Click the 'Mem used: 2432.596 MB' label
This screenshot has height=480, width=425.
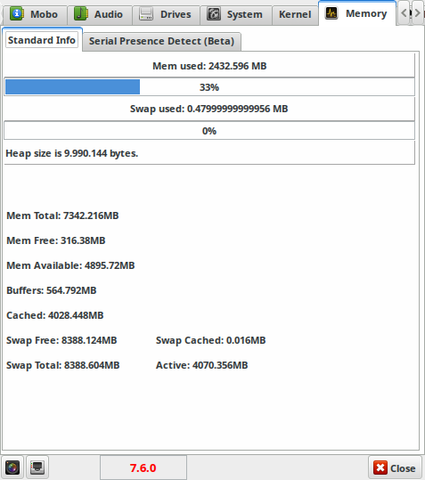click(209, 66)
